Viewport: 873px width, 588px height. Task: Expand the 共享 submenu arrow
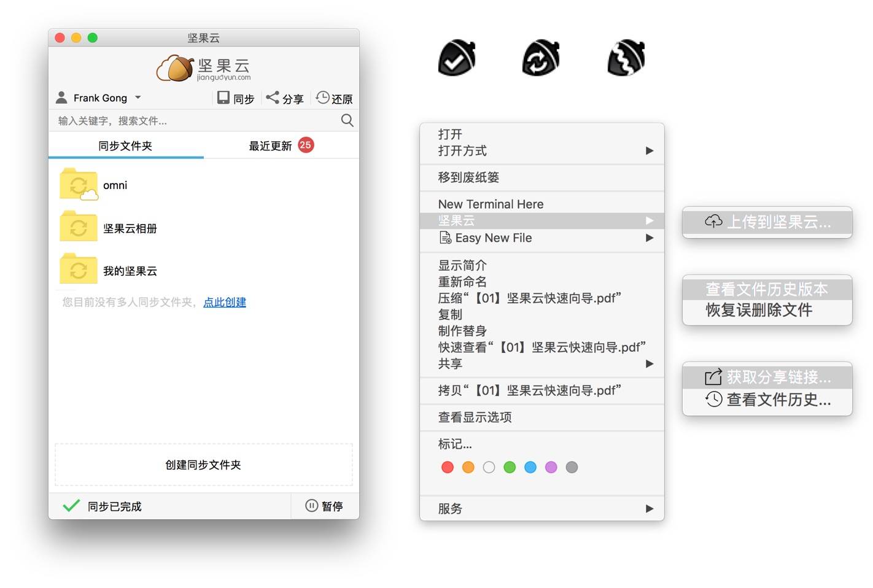(650, 363)
